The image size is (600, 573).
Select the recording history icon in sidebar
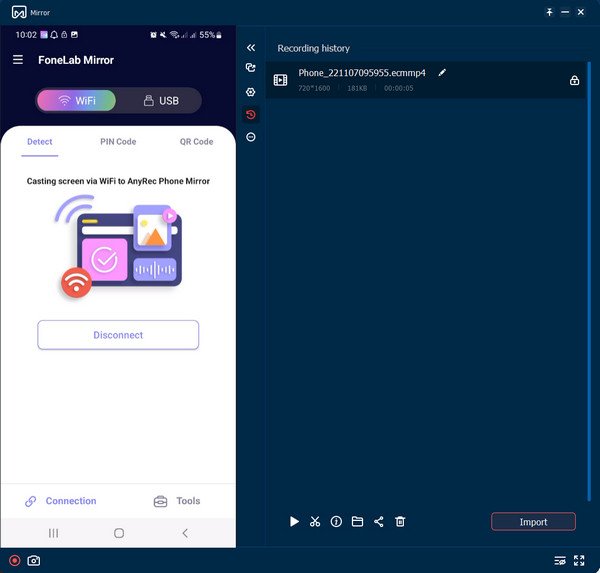tap(251, 114)
